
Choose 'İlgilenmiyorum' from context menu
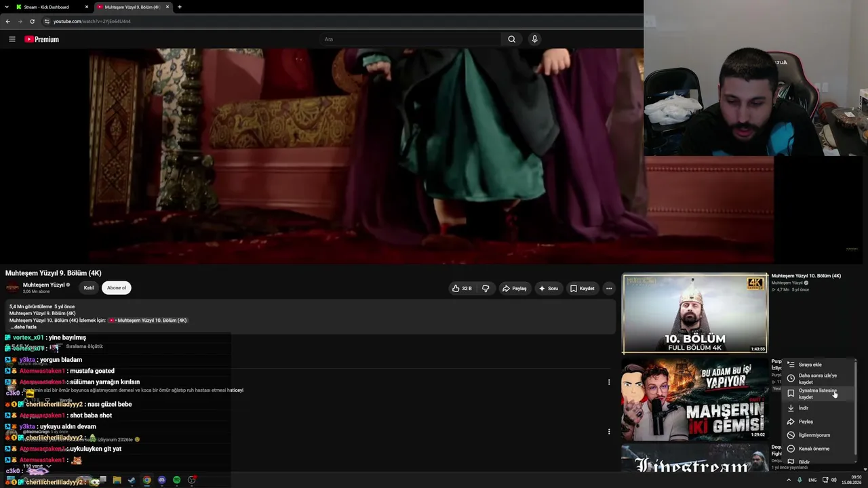point(818,435)
